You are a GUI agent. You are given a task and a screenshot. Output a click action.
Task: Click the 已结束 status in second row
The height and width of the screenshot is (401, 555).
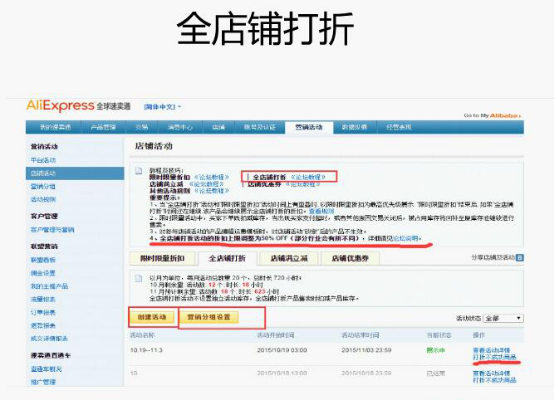pos(436,373)
